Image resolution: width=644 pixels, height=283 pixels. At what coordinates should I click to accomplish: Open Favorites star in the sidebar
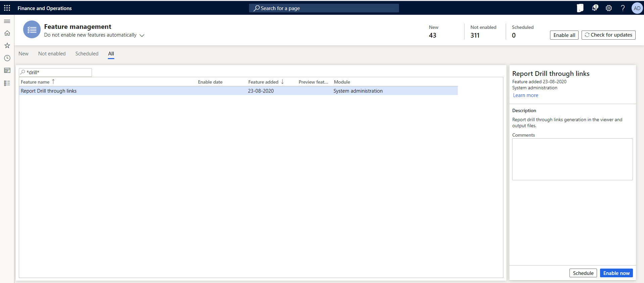tap(7, 45)
